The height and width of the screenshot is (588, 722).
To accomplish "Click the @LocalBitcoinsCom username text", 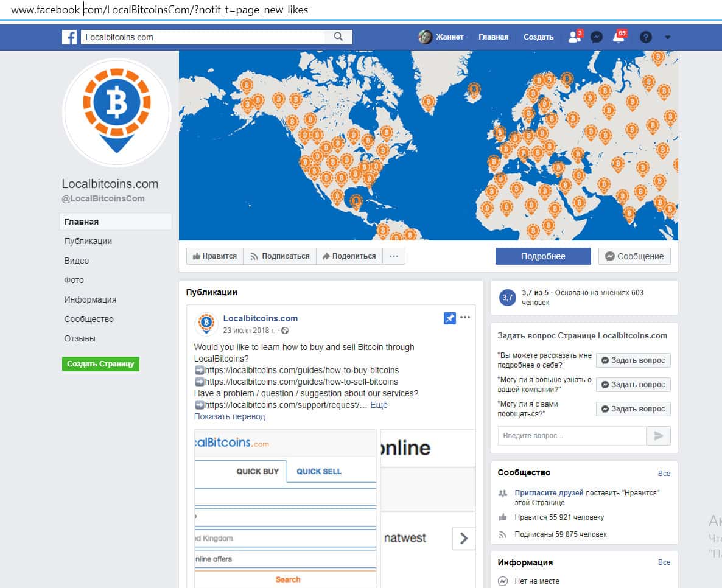I will [x=103, y=198].
